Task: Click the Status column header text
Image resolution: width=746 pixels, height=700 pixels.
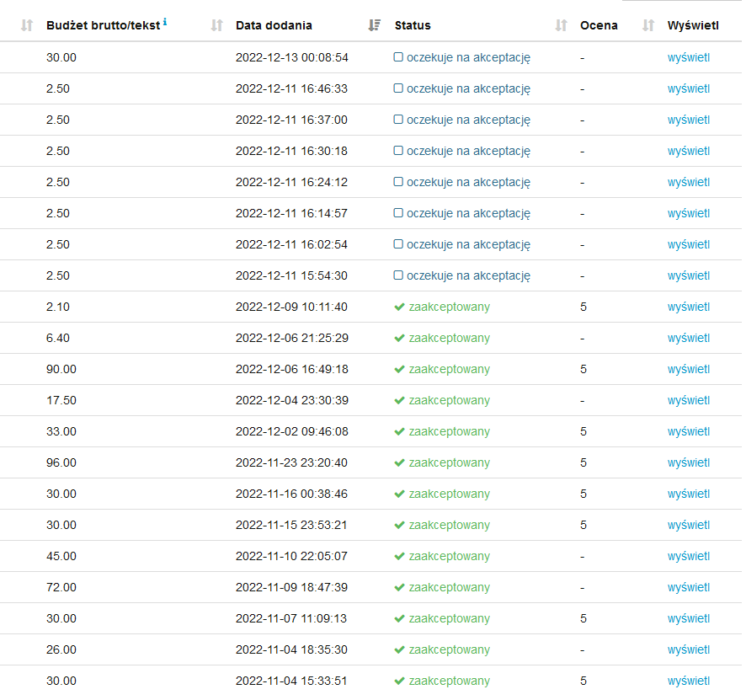Action: coord(413,25)
